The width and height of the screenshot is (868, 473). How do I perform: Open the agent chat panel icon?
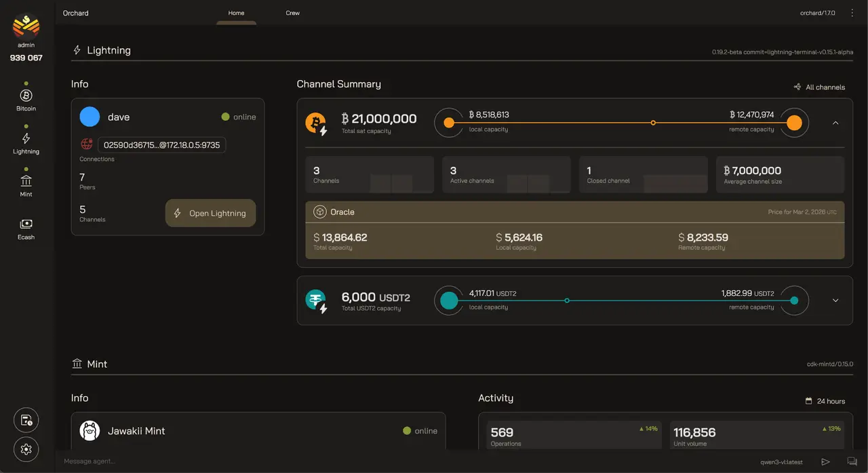click(852, 461)
